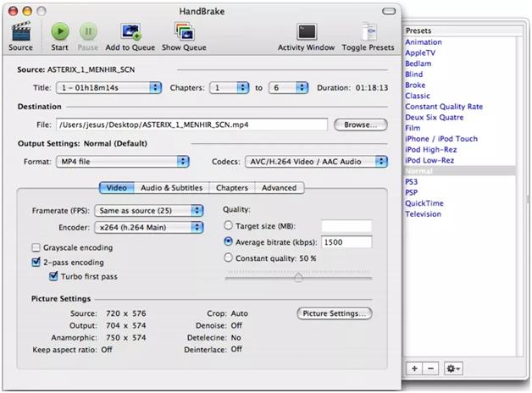Open the starting Chapters dropdown showing 1
532x393 pixels.
click(x=229, y=88)
